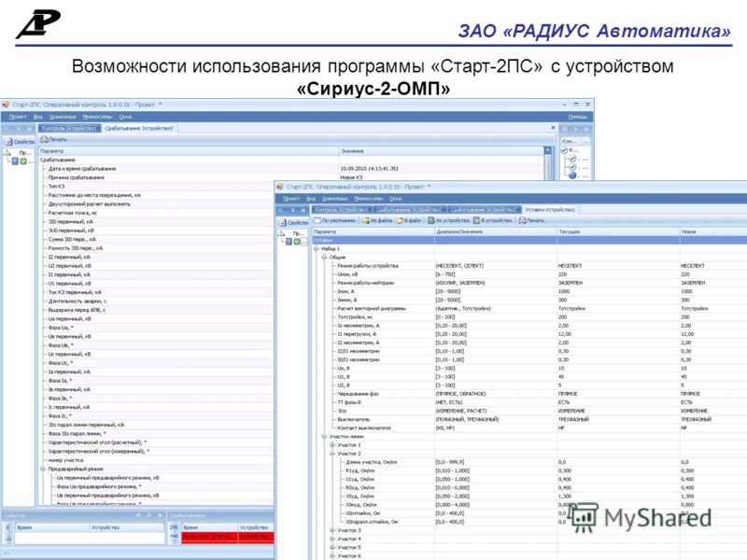Open Проект menu in back window
The image size is (747, 560).
pos(18,117)
